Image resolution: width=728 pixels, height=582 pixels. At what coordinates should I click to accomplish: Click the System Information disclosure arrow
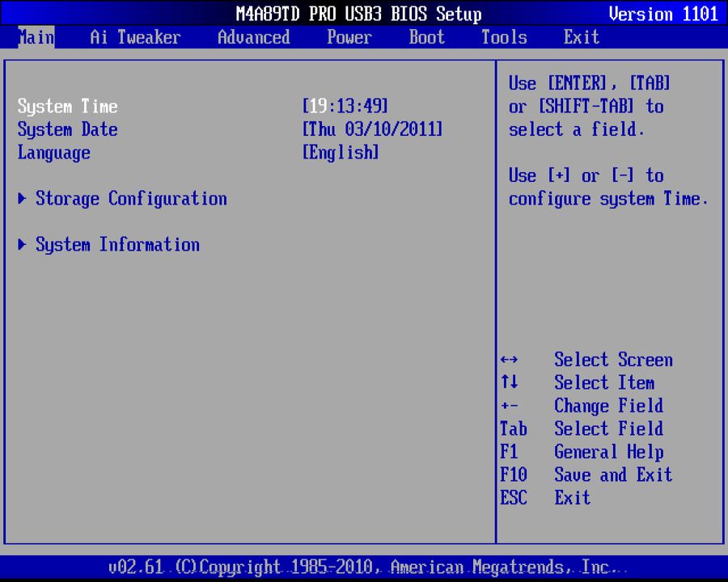point(22,245)
